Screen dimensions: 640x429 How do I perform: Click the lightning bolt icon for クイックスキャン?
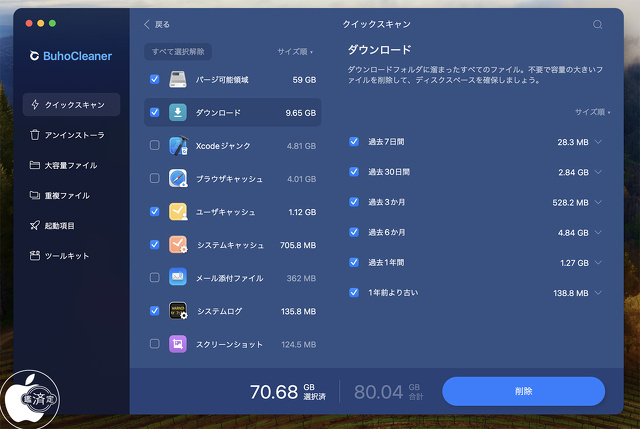[35, 104]
